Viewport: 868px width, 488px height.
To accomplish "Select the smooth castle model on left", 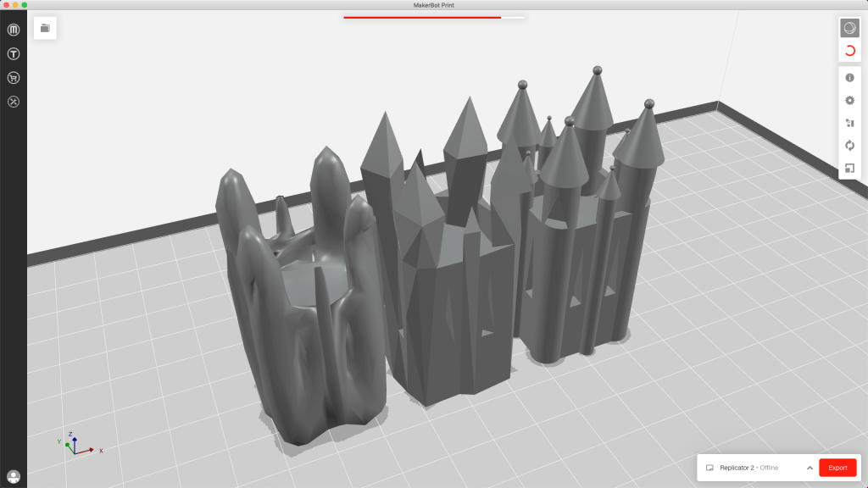I will (x=301, y=322).
